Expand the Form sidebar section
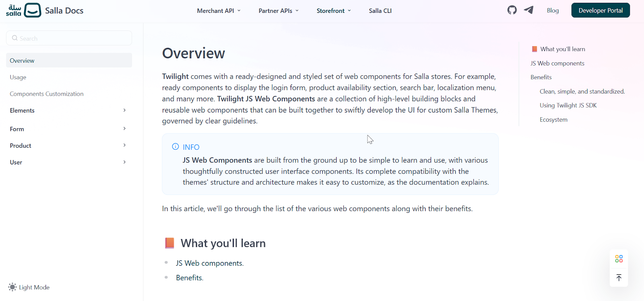Screen dimensions: 644x301 click(x=69, y=129)
